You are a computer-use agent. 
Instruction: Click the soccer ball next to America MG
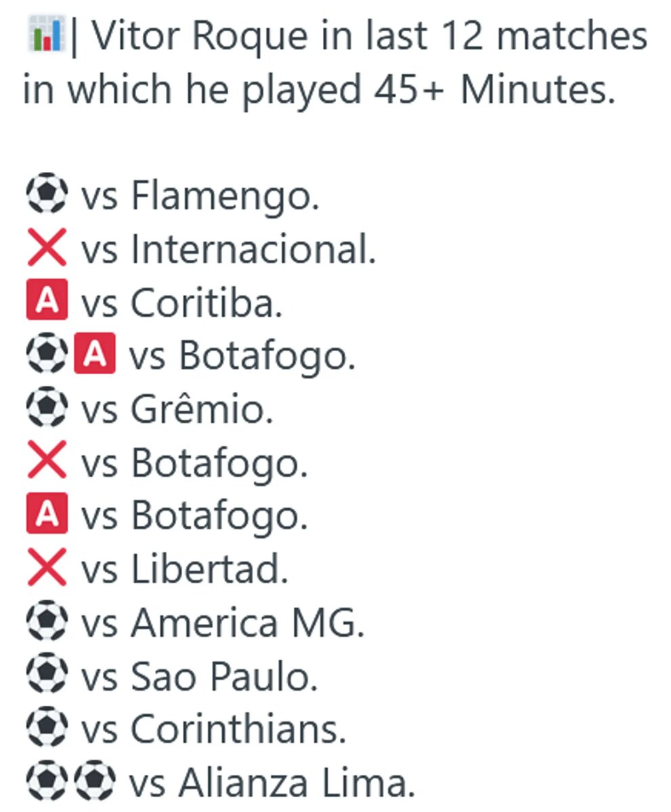[x=47, y=622]
